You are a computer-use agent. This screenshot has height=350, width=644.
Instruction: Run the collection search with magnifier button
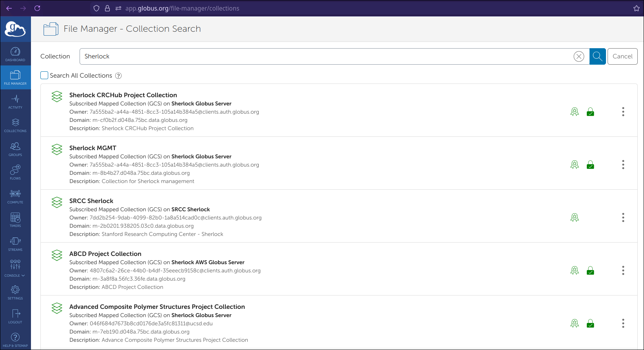coord(598,56)
